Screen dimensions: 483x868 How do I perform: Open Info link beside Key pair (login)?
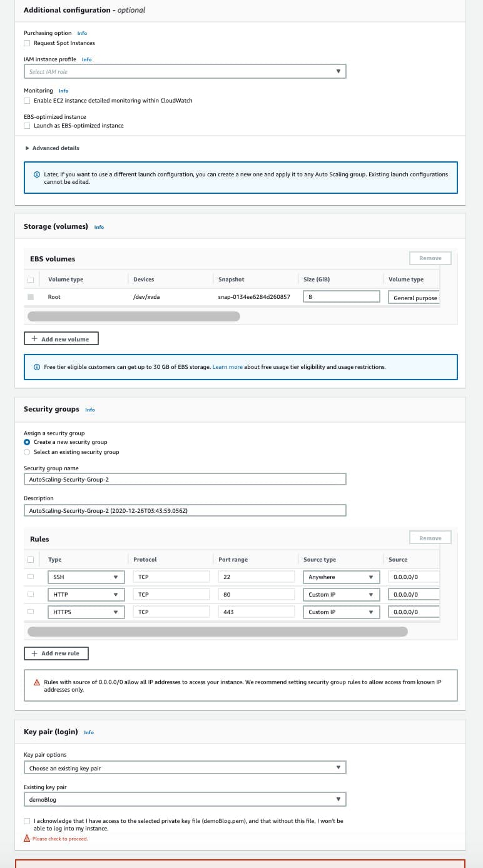89,732
